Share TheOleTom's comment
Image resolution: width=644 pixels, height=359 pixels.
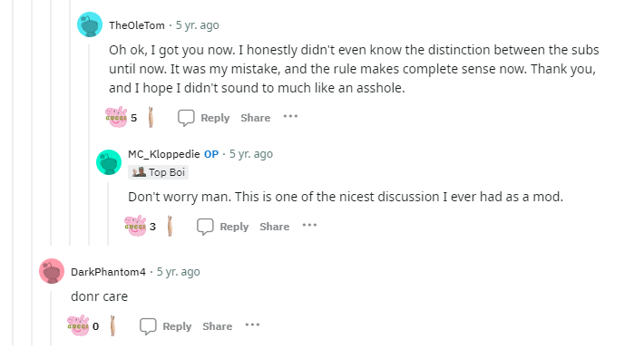[256, 118]
